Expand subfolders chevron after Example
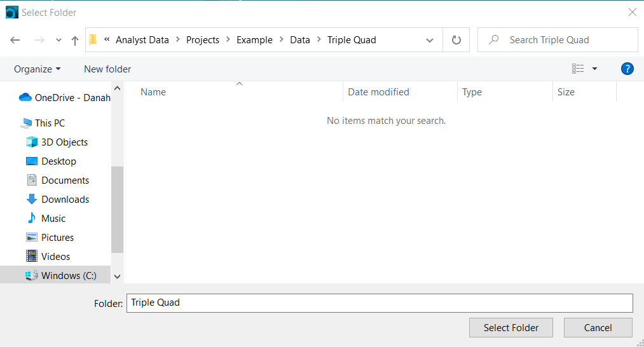Viewport: 644px width, 347px height. 282,39
